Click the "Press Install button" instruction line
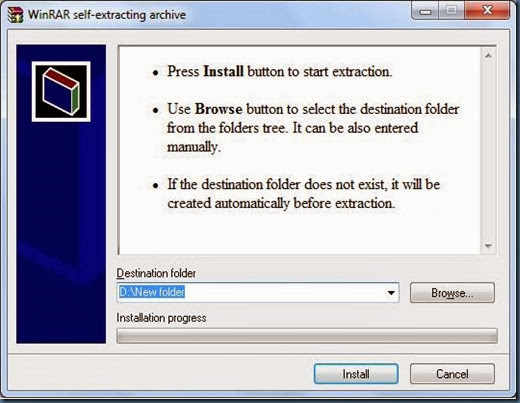520x403 pixels. pos(279,71)
